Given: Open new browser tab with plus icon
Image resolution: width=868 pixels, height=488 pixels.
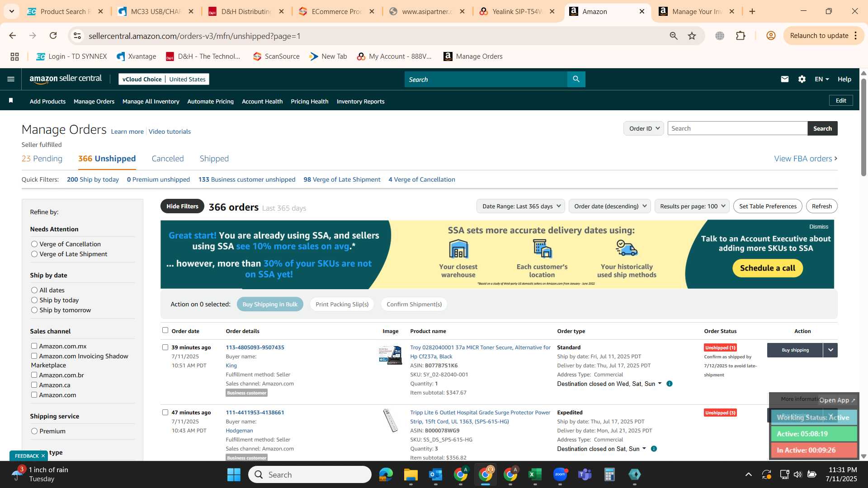Looking at the screenshot, I should point(752,11).
